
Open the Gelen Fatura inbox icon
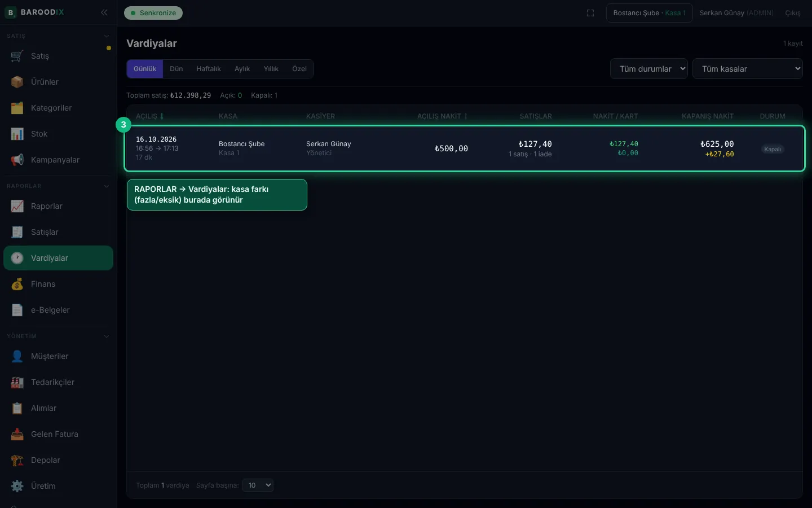[17, 434]
